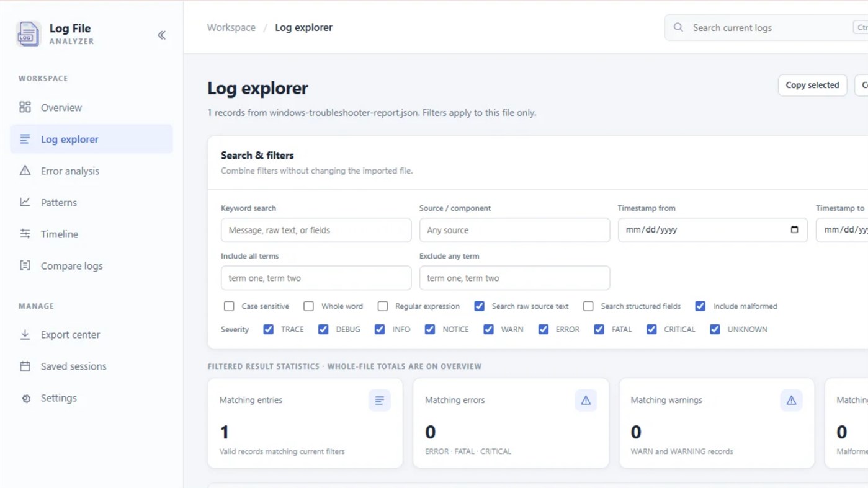Collapse the sidebar with double-chevron icon
This screenshot has height=488, width=868.
(x=161, y=35)
